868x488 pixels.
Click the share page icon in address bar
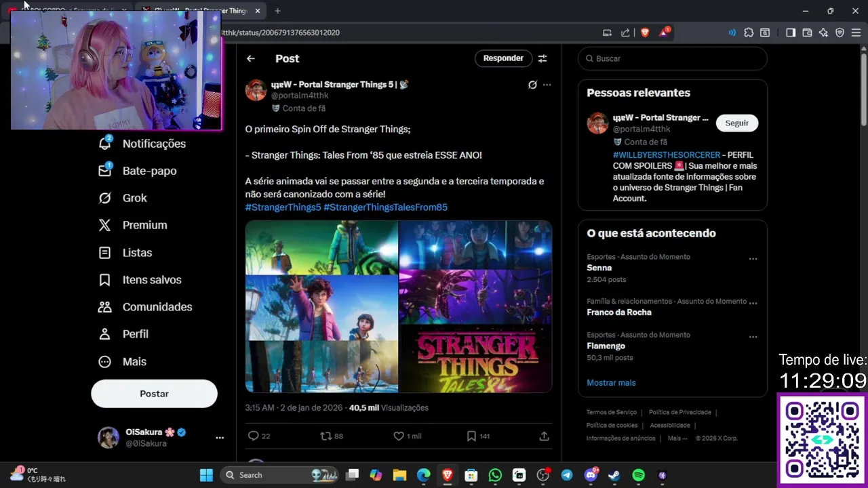click(x=625, y=32)
